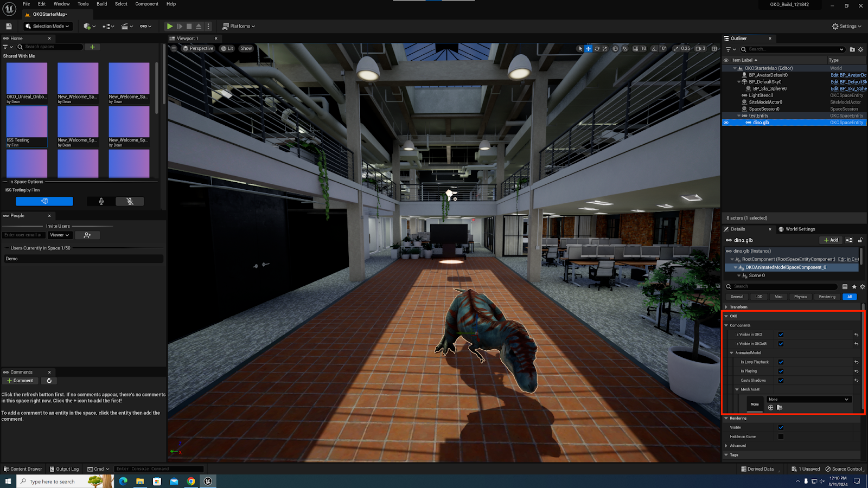Open the Mesh Asset None dropdown
The height and width of the screenshot is (488, 868).
(x=808, y=400)
